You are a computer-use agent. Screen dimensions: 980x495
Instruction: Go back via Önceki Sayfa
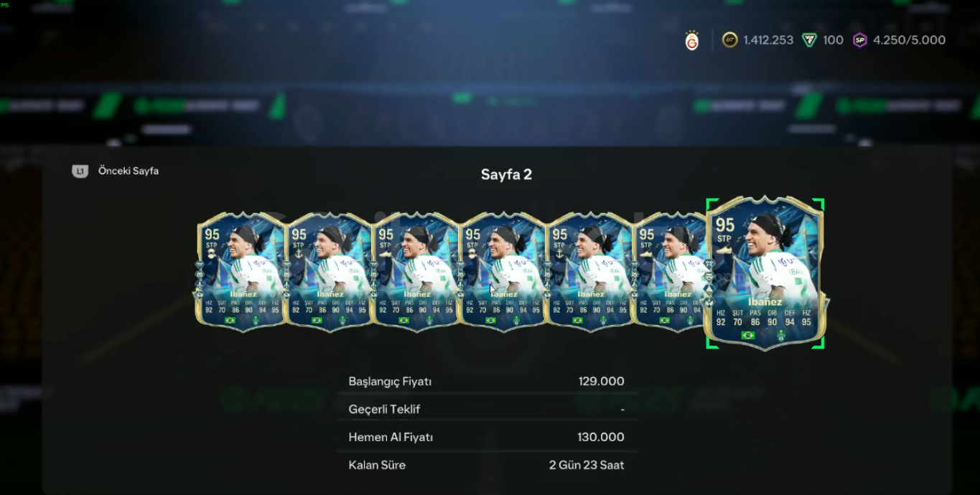[129, 171]
